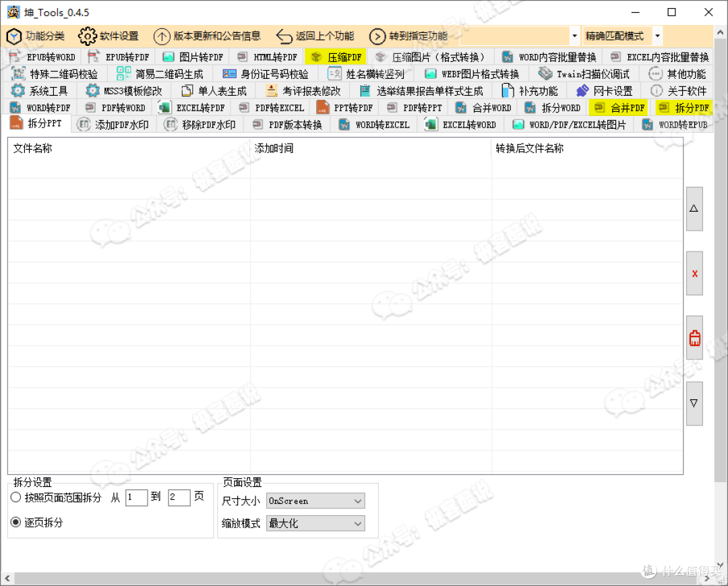Open WORD转EPUB tab
Viewport: 728px width, 586px height.
(x=675, y=125)
